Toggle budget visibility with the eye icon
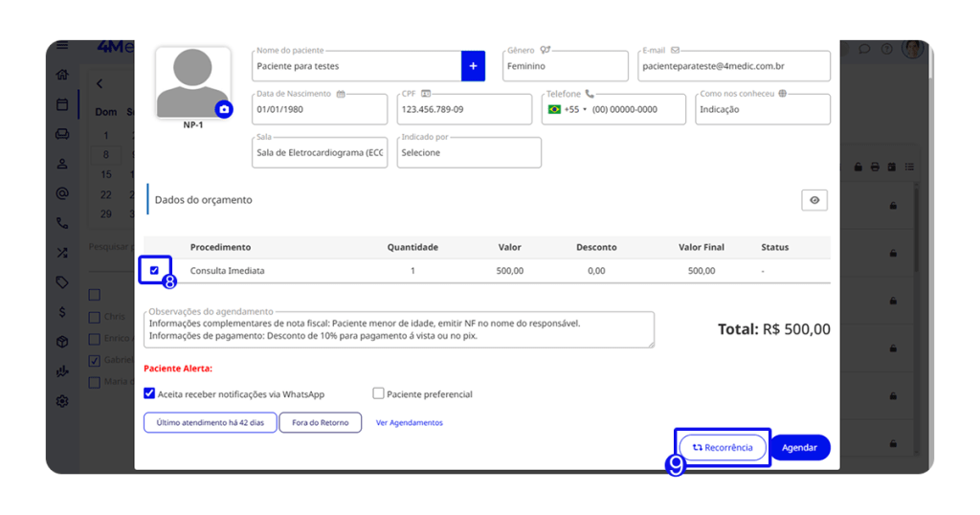The width and height of the screenshot is (980, 515). [x=814, y=200]
